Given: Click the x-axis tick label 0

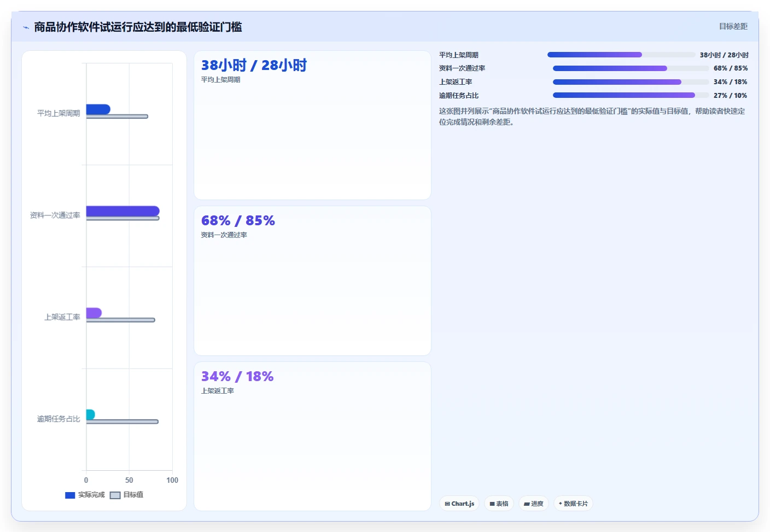Looking at the screenshot, I should point(86,480).
